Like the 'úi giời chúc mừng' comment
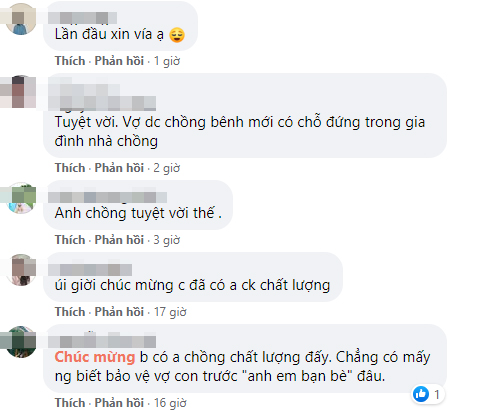 pyautogui.click(x=70, y=312)
